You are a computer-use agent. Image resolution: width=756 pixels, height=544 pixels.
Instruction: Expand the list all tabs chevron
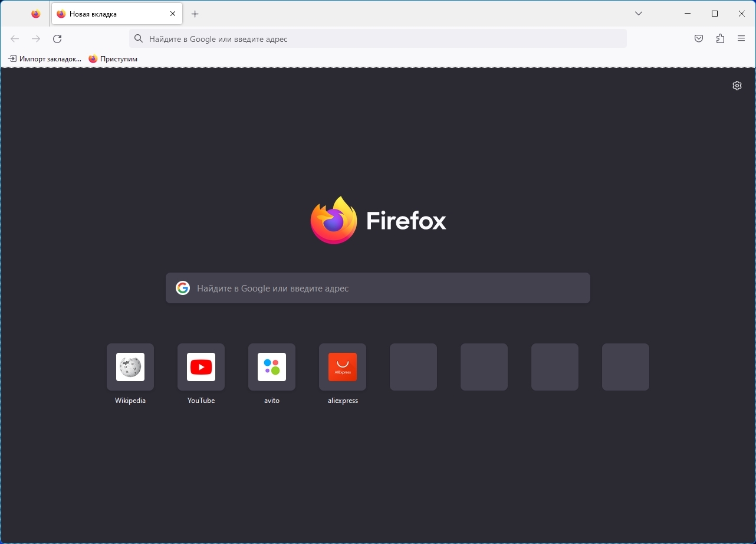tap(639, 14)
